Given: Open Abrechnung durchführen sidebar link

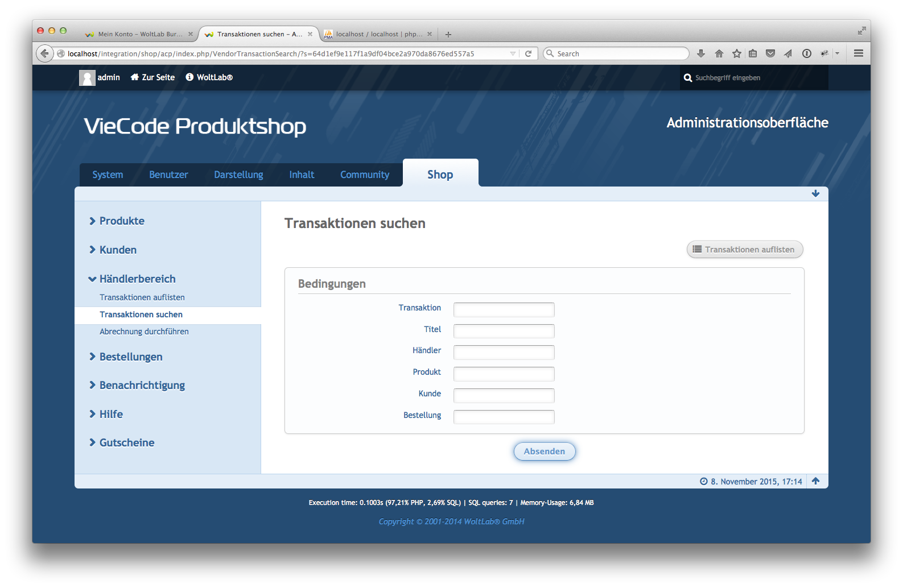Looking at the screenshot, I should (144, 332).
